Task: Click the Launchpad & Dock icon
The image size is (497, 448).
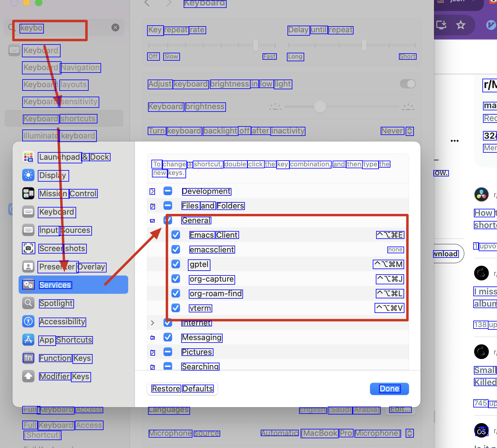Action: click(28, 157)
